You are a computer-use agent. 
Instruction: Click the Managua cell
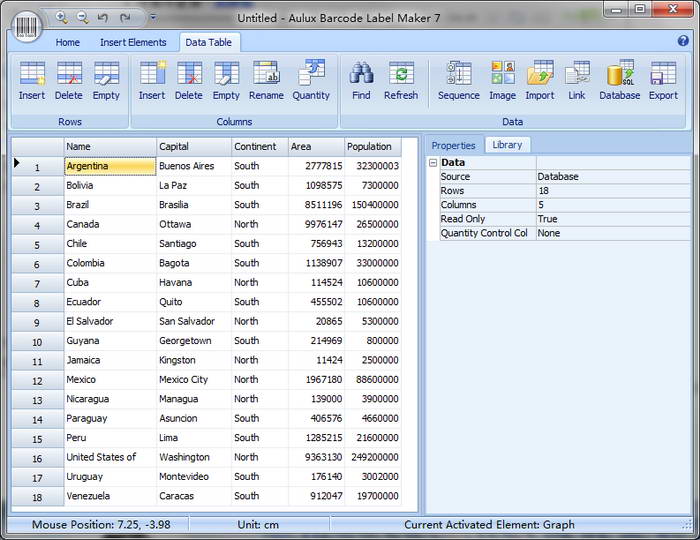(194, 399)
